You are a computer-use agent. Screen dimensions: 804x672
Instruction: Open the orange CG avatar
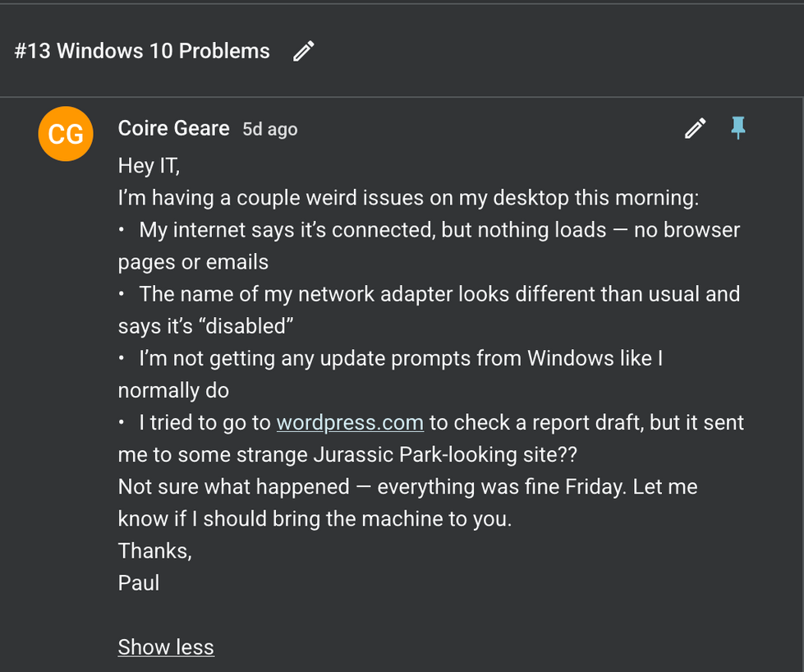(65, 133)
